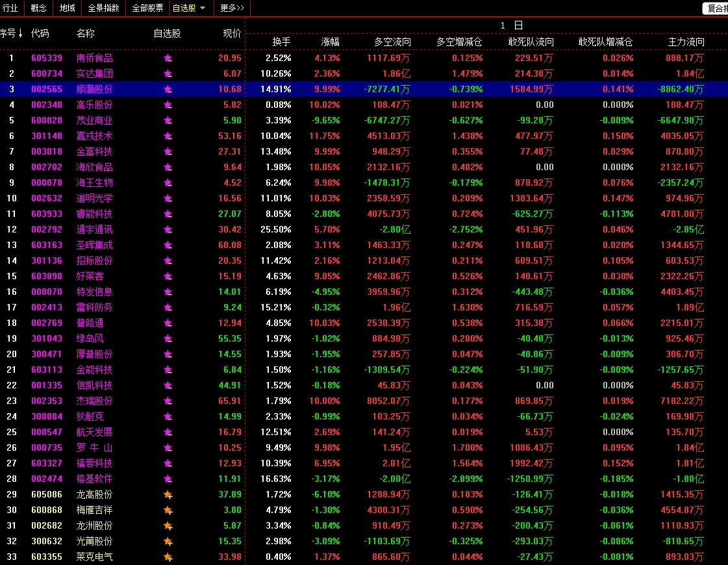The image size is (728, 565).
Task: Select stock name 绿岛风
Action: tap(90, 339)
